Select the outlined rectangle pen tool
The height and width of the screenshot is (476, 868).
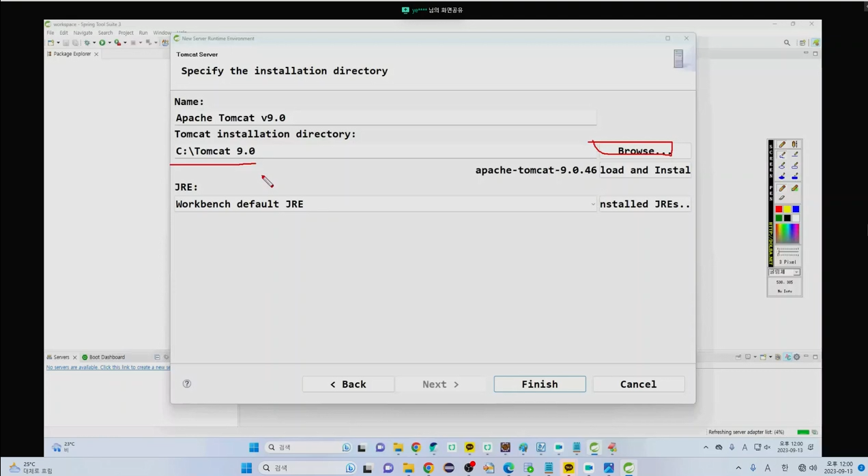click(795, 166)
